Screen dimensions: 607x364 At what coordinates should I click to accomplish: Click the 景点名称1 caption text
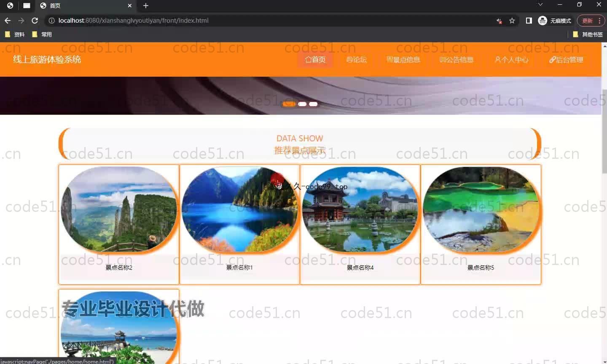(239, 267)
